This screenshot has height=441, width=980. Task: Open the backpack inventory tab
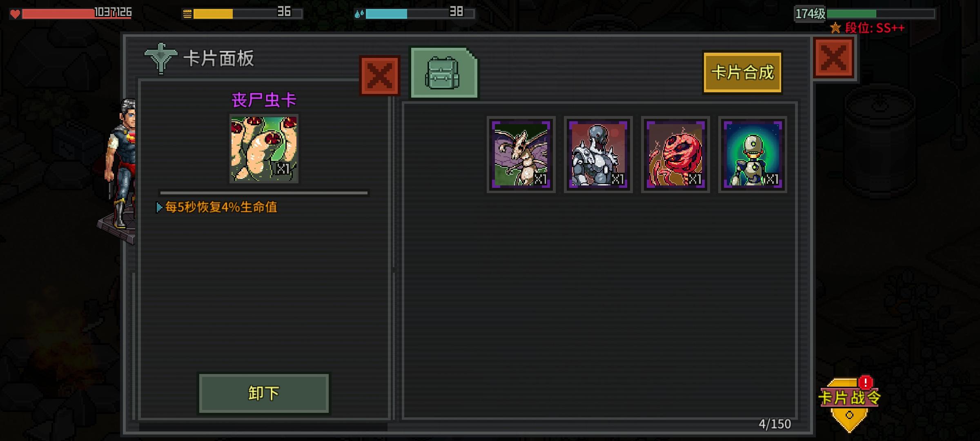click(x=444, y=73)
